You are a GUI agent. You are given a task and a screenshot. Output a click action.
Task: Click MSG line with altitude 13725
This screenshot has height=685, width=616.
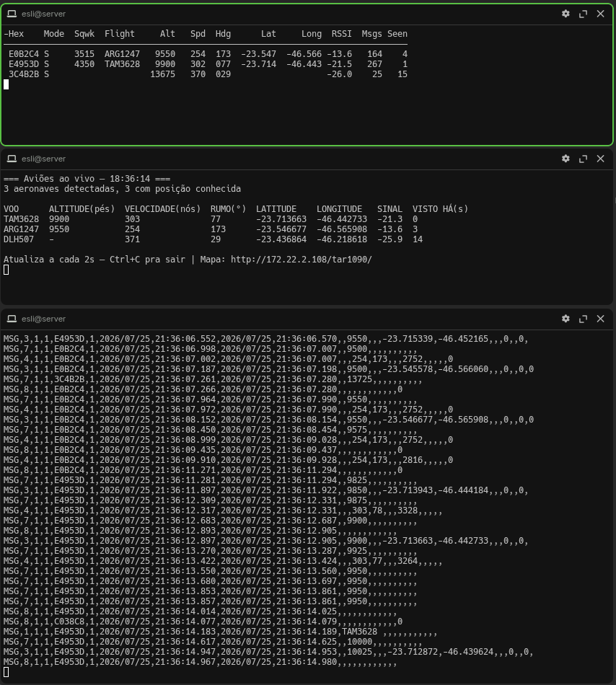[213, 379]
